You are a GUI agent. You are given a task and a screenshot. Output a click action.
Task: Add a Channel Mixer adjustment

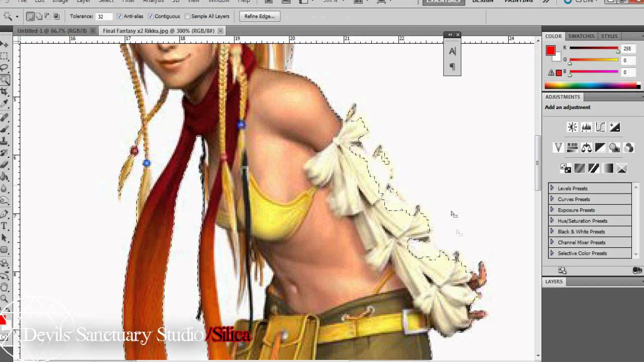pyautogui.click(x=628, y=147)
